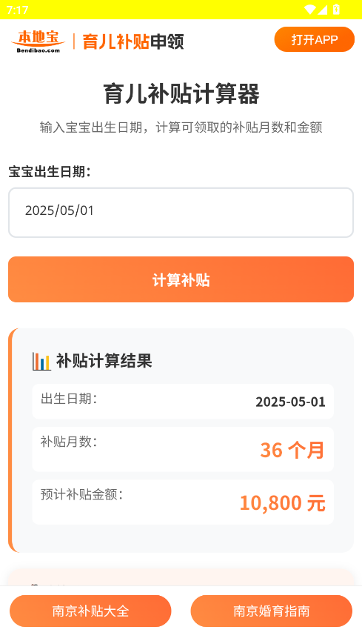The image size is (362, 644).
Task: Tap the 宝宝出生日期 field label
Action: click(x=50, y=172)
